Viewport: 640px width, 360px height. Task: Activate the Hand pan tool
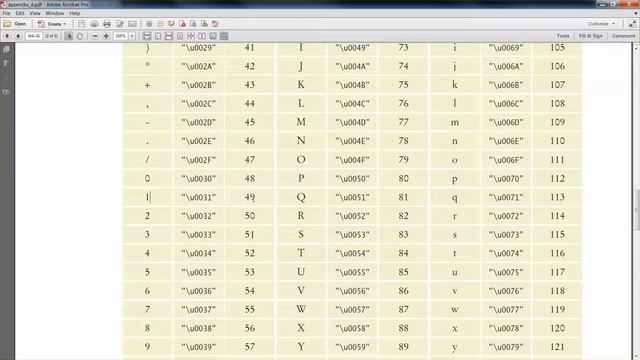click(80, 36)
